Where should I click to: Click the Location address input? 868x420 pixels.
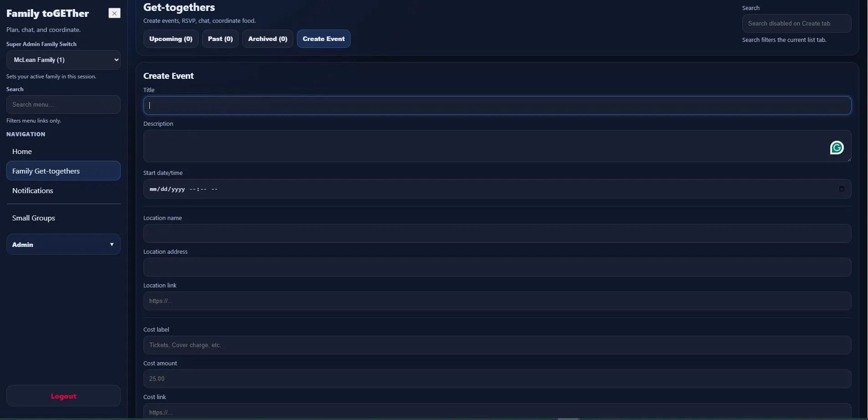tap(496, 267)
